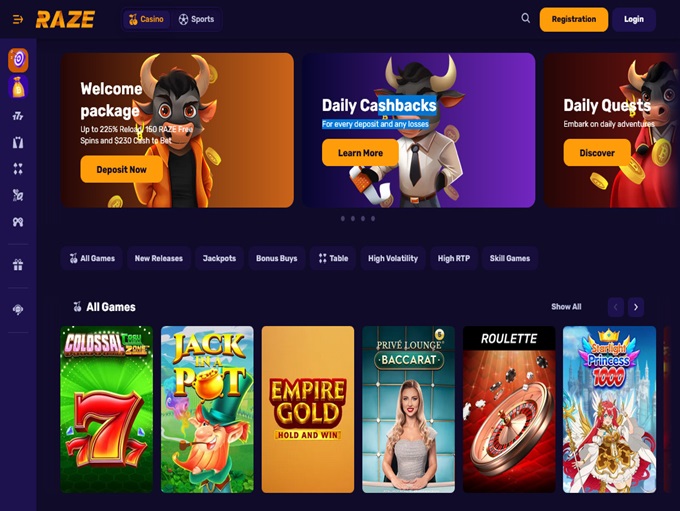Open the orange target icon in sidebar
Viewport: 680px width, 511px height.
(x=18, y=60)
